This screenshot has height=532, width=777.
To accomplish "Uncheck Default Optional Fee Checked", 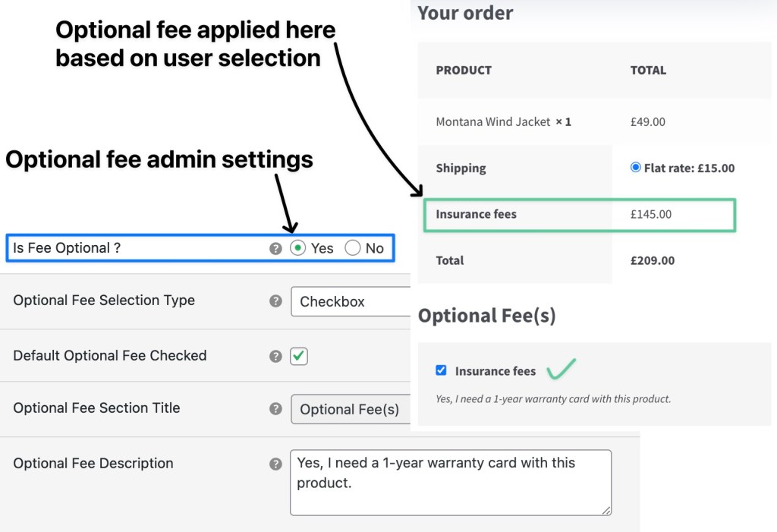I will (298, 356).
